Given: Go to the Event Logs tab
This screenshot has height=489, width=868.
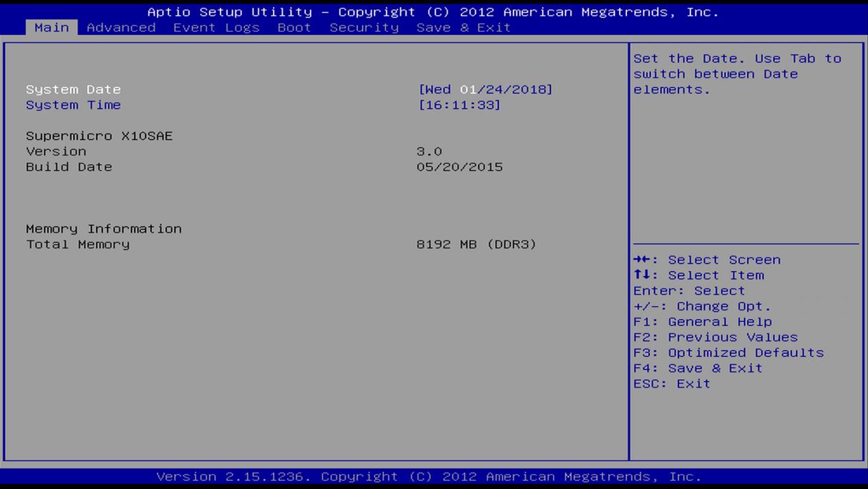Looking at the screenshot, I should click(x=216, y=27).
